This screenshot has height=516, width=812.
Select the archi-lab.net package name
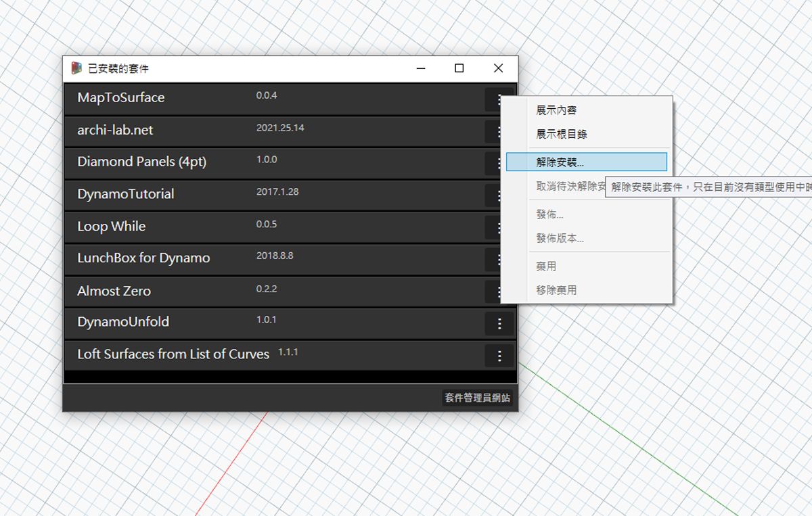coord(115,130)
